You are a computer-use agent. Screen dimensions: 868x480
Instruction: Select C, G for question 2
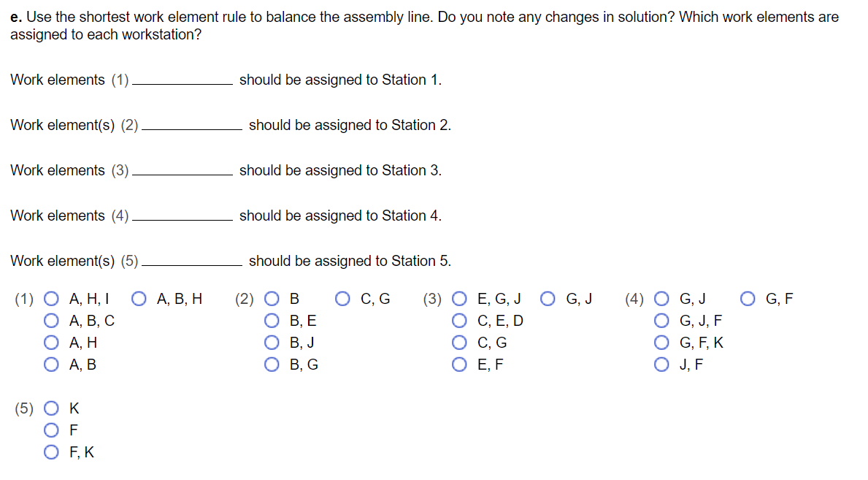click(341, 297)
